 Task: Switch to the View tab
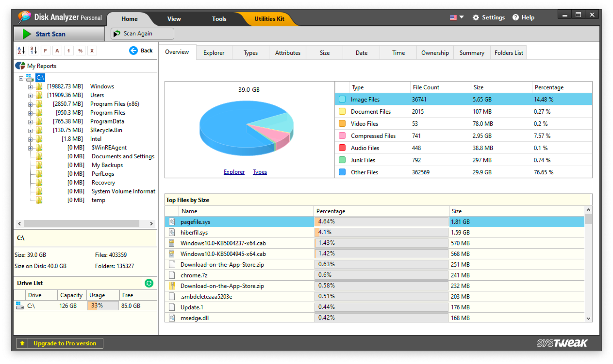point(174,19)
